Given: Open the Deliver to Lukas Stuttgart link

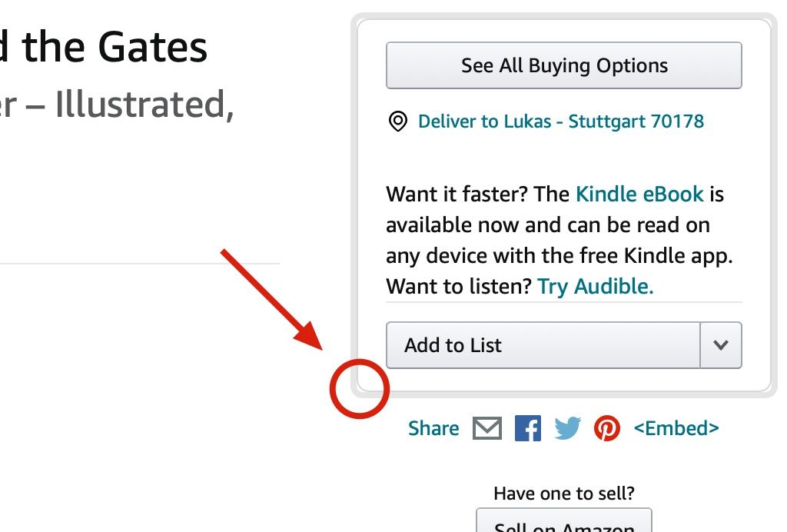Looking at the screenshot, I should point(560,121).
